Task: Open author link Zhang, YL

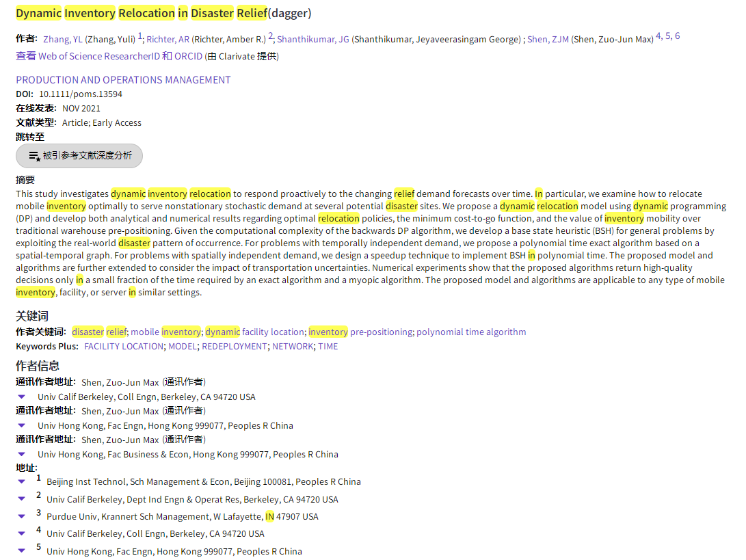Action: pyautogui.click(x=63, y=40)
